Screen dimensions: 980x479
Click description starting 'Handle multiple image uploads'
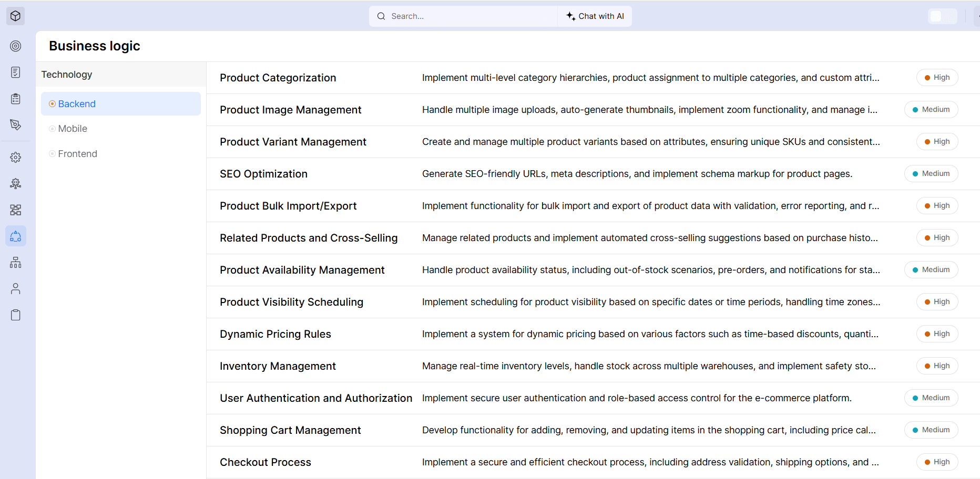pos(650,110)
